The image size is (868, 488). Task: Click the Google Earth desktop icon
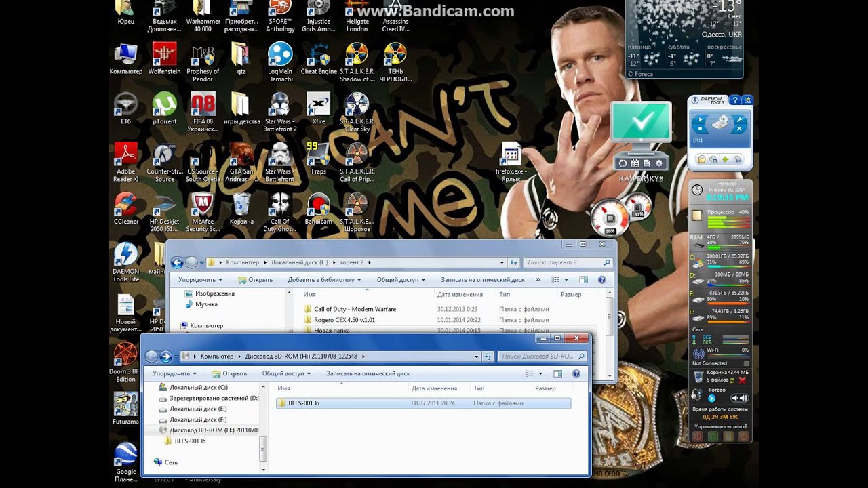[x=125, y=462]
